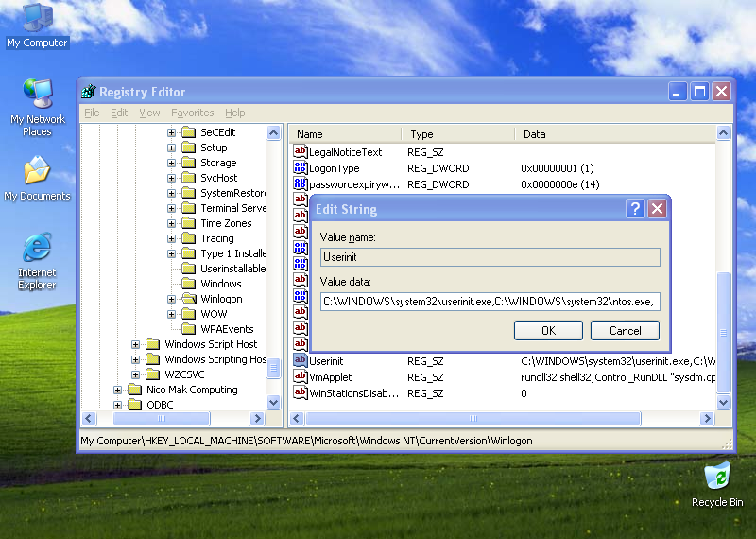756x539 pixels.
Task: Select the Userinstallable.drivers tree item
Action: pyautogui.click(x=232, y=269)
